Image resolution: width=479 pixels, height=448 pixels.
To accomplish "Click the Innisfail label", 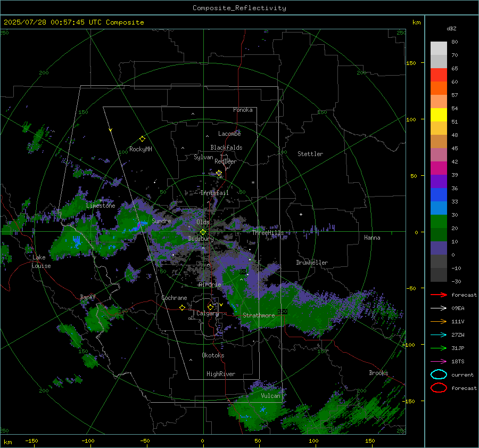I will [x=214, y=193].
